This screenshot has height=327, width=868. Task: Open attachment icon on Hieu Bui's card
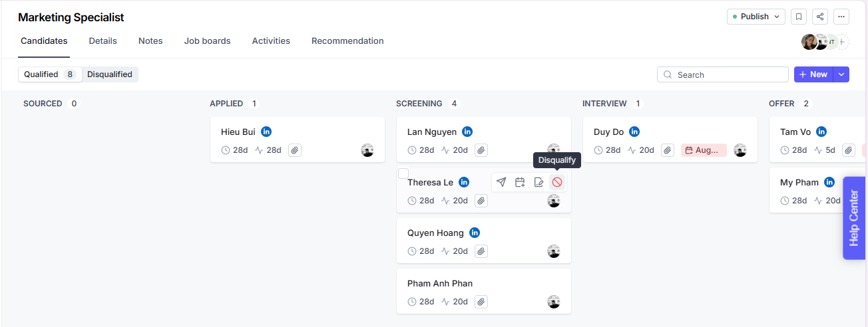click(x=294, y=150)
